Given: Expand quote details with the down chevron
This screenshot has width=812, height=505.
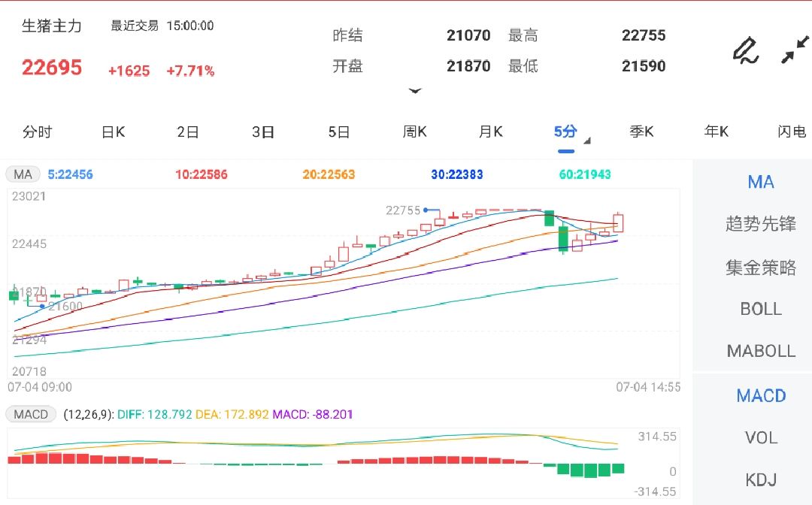Looking at the screenshot, I should (415, 91).
